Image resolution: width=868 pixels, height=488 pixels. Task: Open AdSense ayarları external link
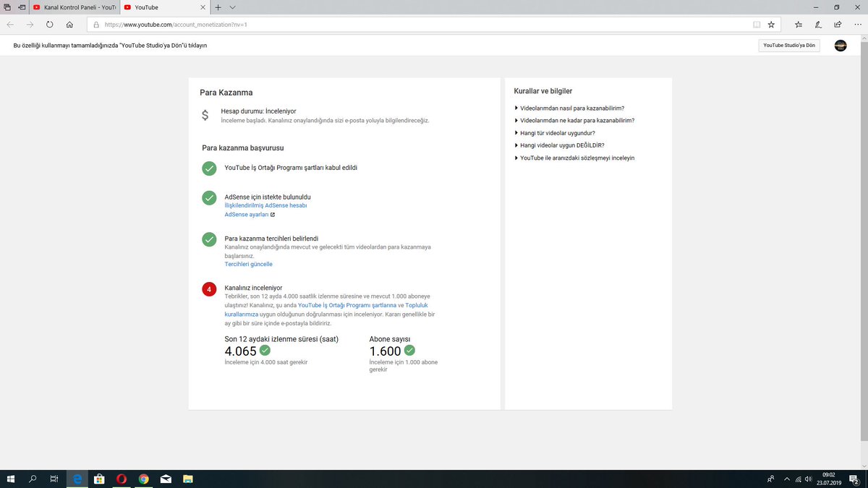click(x=250, y=215)
